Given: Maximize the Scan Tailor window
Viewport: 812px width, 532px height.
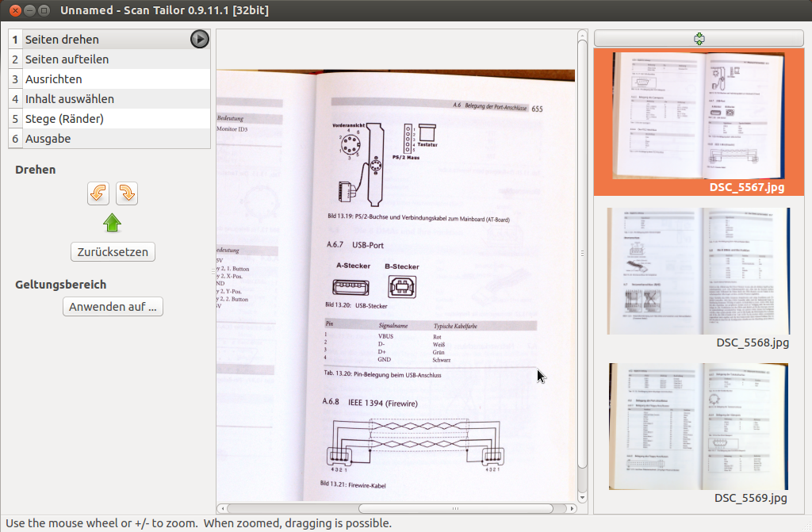Looking at the screenshot, I should click(44, 10).
